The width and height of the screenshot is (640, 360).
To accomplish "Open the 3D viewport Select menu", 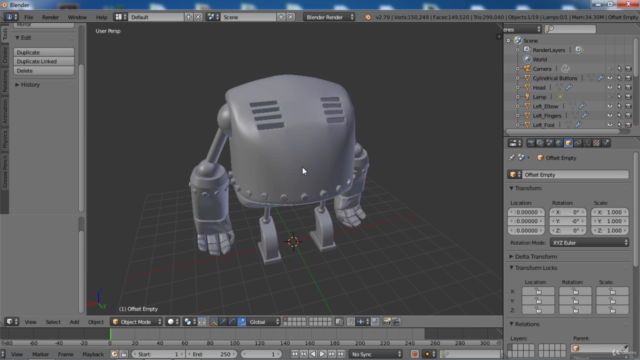I will click(53, 322).
